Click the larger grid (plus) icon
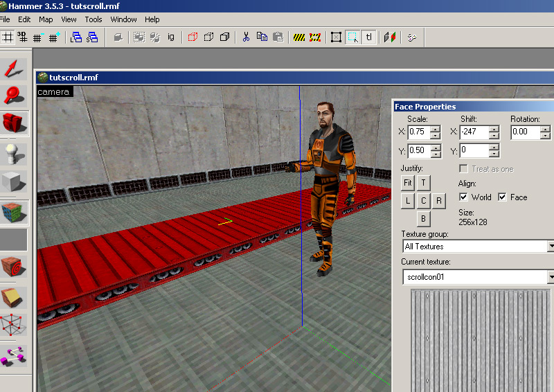 click(54, 37)
